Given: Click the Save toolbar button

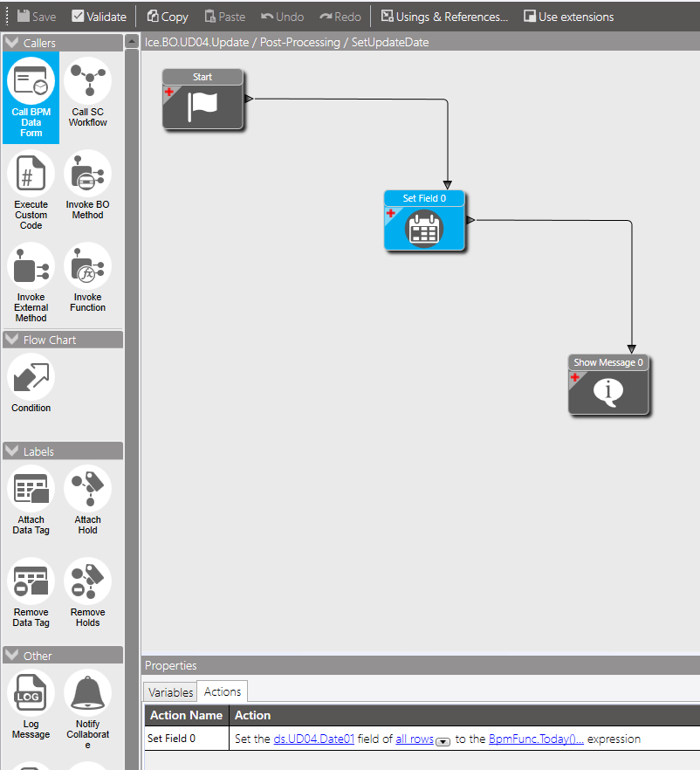Looking at the screenshot, I should [x=37, y=17].
